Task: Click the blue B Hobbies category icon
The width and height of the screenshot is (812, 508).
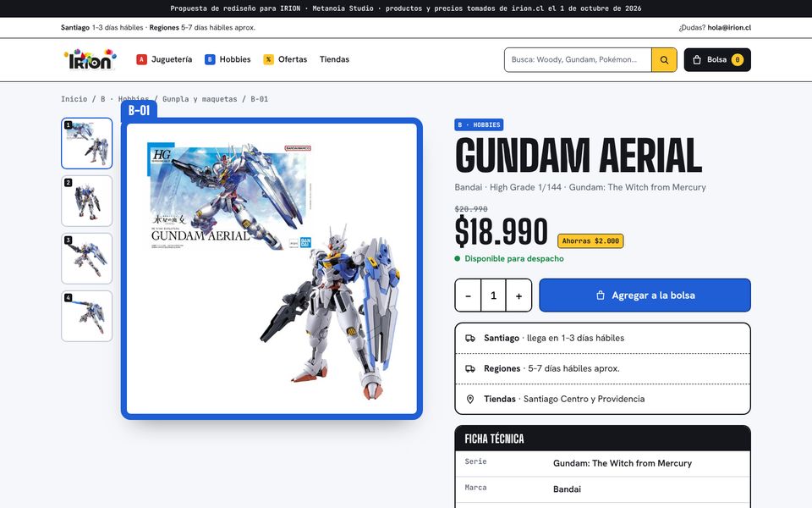Action: pos(210,59)
